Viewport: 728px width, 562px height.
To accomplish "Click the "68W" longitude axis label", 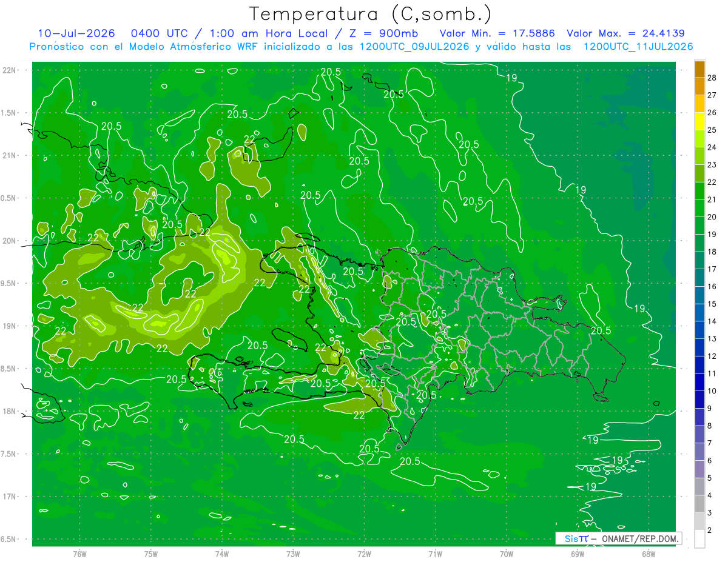I will pos(649,555).
